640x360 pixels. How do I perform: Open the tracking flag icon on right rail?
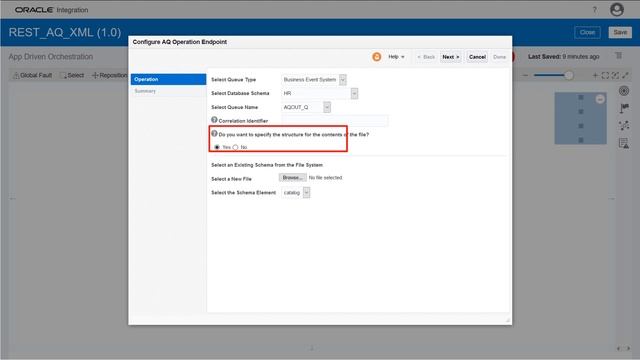click(x=624, y=108)
